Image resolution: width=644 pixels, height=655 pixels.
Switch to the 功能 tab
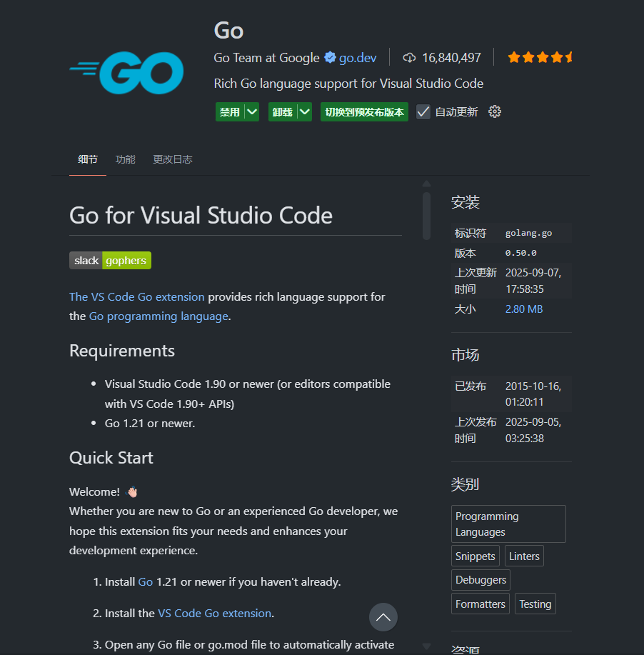click(x=126, y=159)
